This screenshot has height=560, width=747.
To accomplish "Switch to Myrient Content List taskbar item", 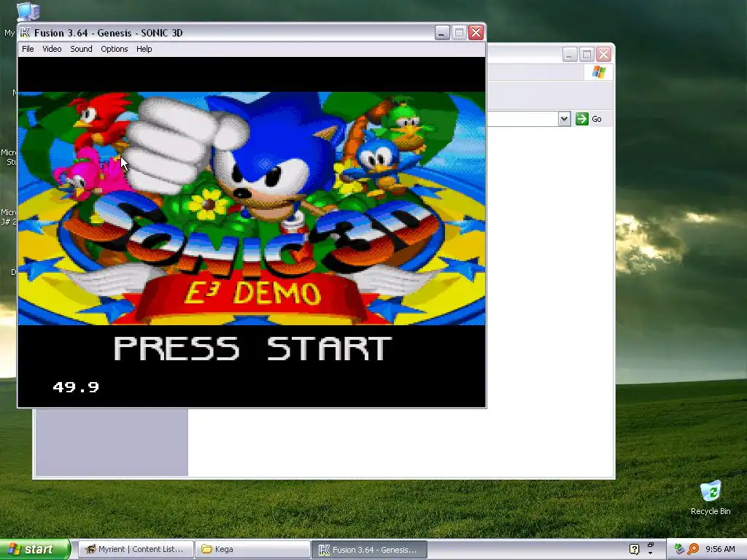I will (136, 549).
